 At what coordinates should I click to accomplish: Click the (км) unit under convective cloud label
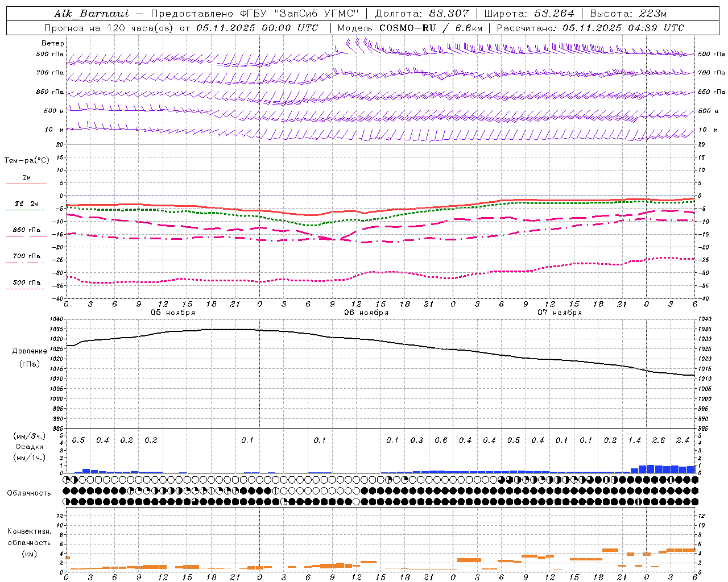pyautogui.click(x=30, y=554)
